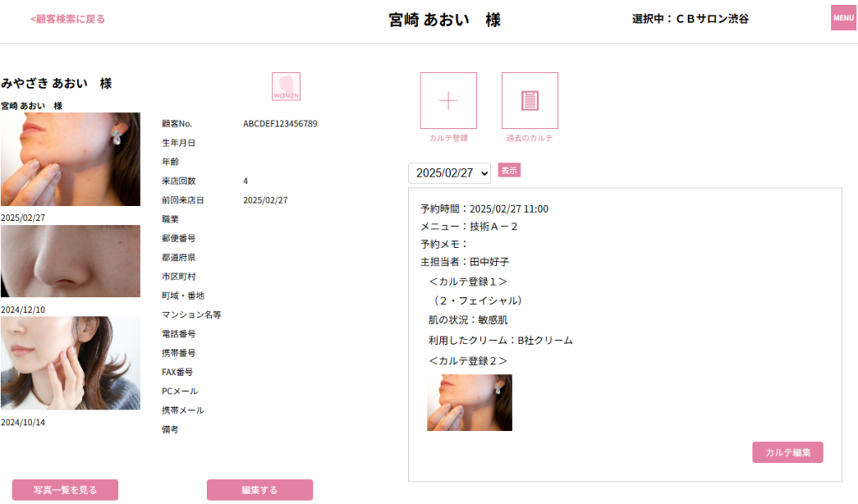Screen dimensions: 858x504
Task: Go back via 顧客検索に戻る link
Action: pos(68,18)
